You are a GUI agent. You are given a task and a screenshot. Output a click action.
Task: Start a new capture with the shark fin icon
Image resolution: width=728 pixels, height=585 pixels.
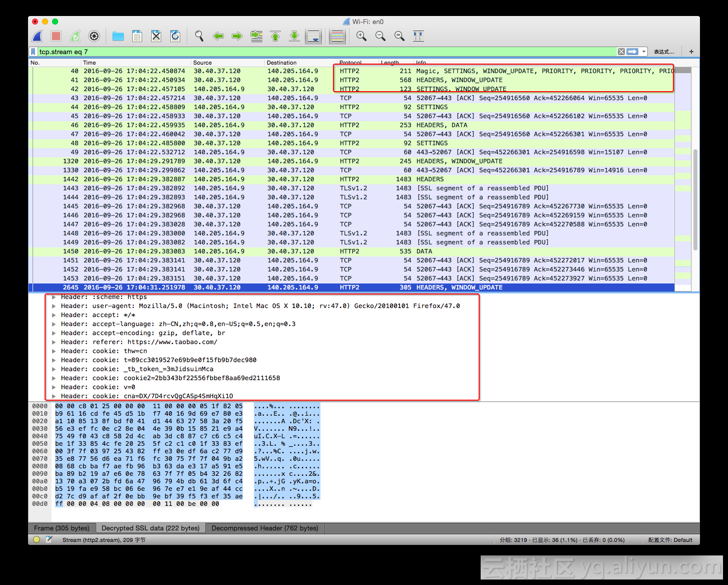38,36
